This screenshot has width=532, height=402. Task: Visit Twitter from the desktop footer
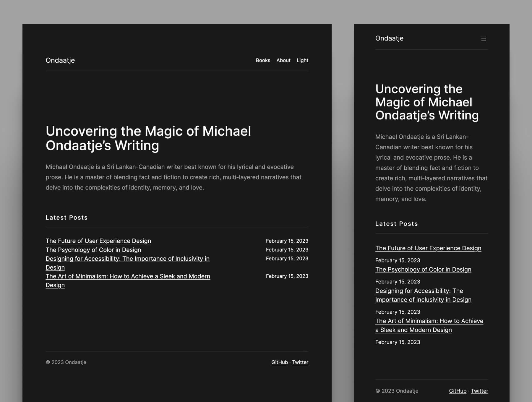coord(300,362)
